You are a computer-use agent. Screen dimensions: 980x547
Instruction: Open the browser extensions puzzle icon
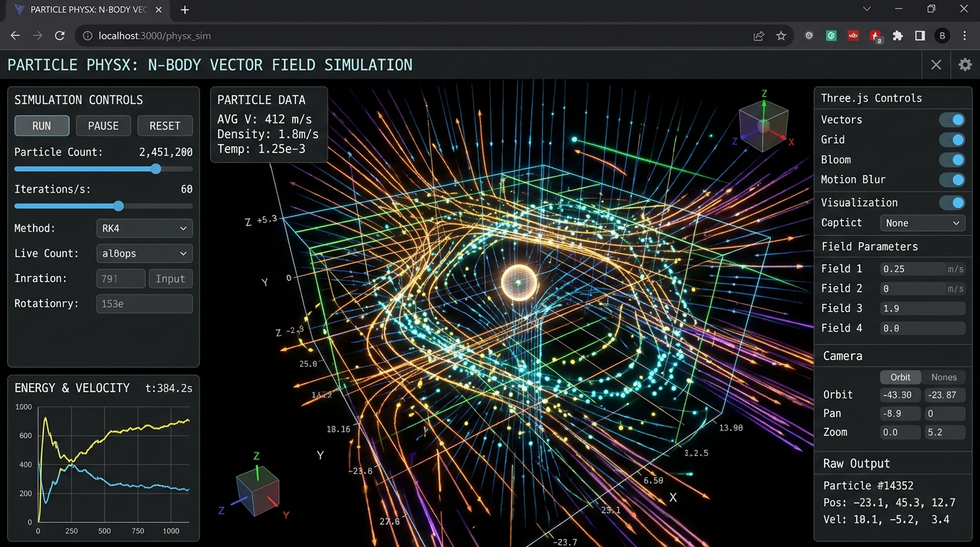pyautogui.click(x=897, y=36)
